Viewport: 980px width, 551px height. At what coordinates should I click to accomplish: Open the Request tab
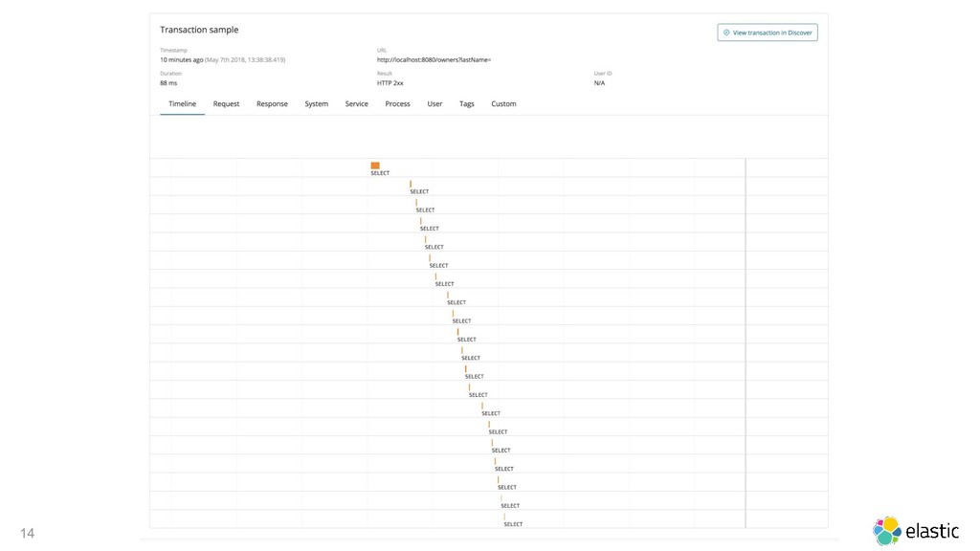pos(226,103)
